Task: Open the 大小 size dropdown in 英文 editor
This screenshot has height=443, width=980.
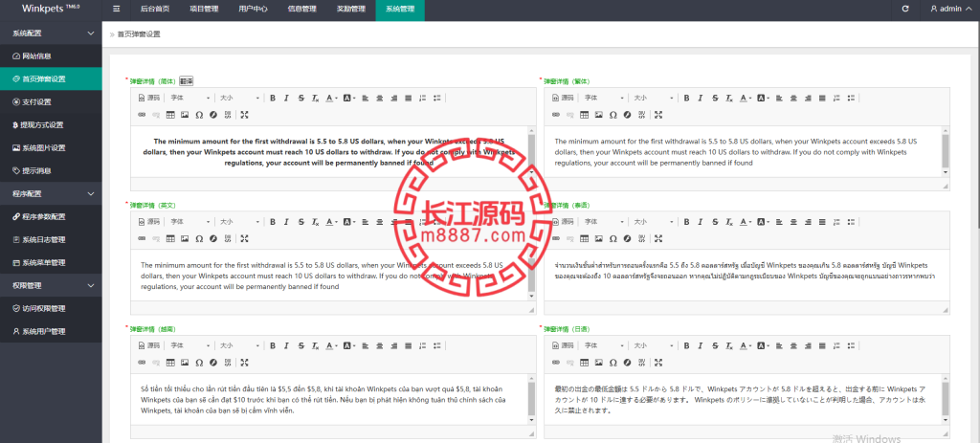Action: click(x=239, y=222)
